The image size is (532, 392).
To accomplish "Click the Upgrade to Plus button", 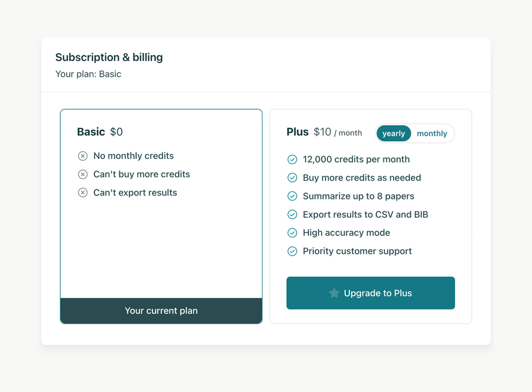I will tap(371, 293).
